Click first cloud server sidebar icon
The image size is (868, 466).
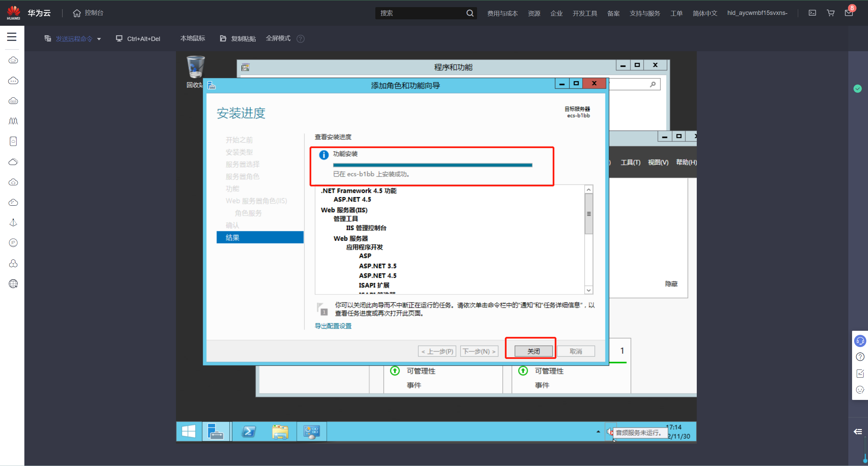[13, 60]
